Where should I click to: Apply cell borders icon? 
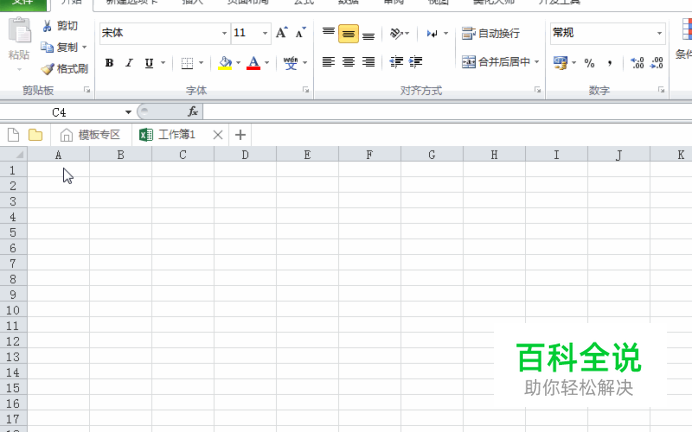pyautogui.click(x=187, y=63)
